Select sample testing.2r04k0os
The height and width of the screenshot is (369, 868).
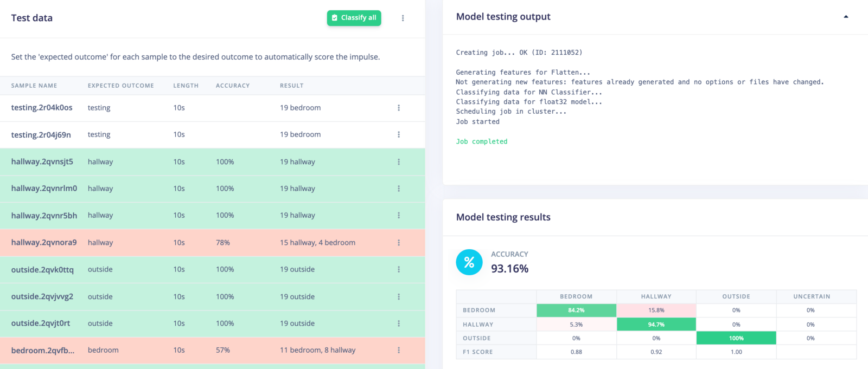coord(42,108)
